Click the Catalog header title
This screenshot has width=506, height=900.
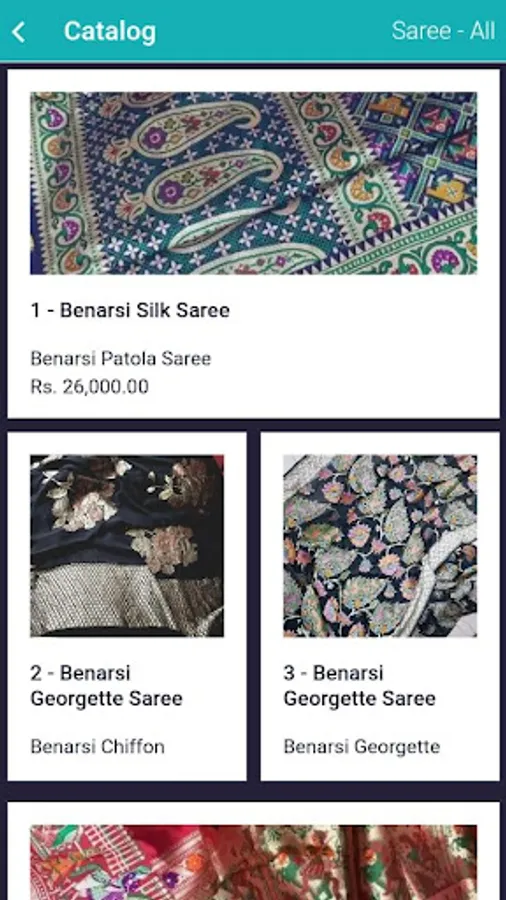pos(110,32)
